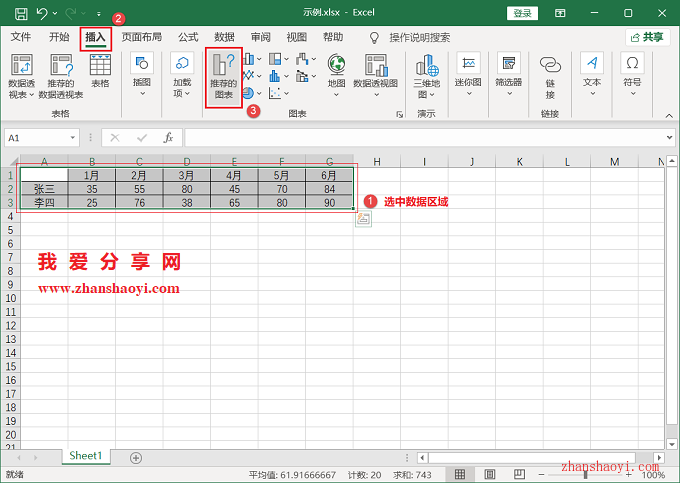Select column H header
The image size is (680, 483).
click(376, 162)
